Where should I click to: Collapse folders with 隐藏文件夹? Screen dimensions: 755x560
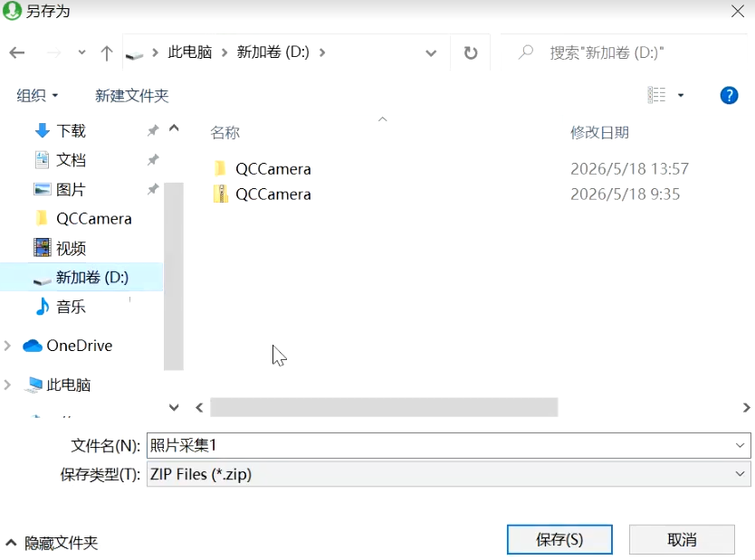(x=52, y=543)
